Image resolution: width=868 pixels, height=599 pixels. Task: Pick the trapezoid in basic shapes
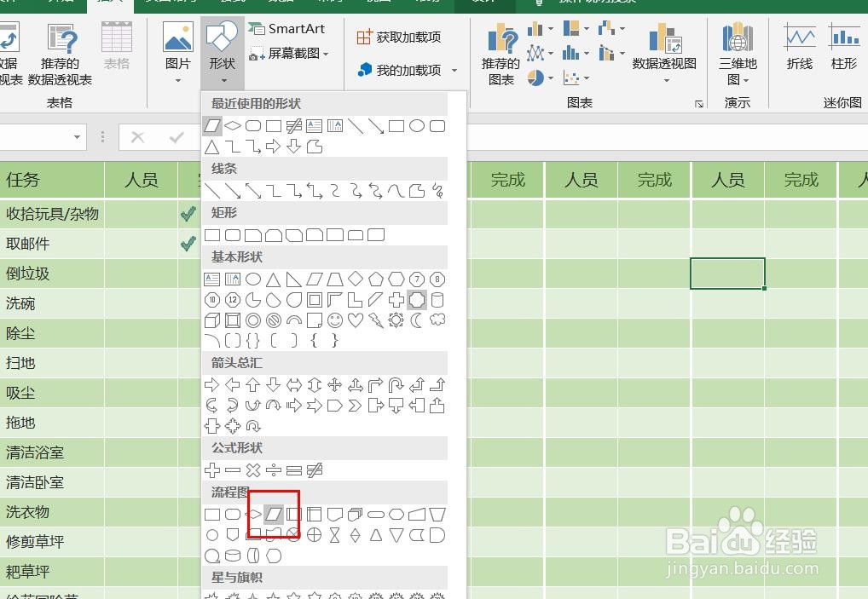pos(335,279)
